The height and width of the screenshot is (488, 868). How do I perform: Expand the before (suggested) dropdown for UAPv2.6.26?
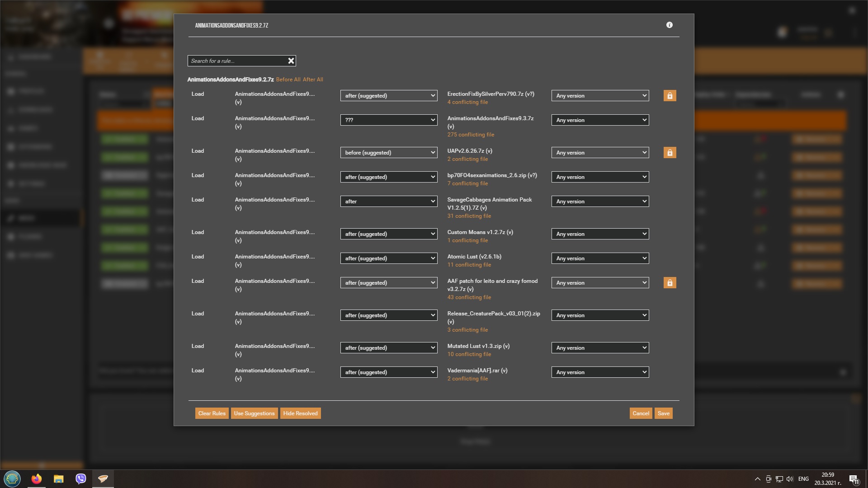[389, 153]
